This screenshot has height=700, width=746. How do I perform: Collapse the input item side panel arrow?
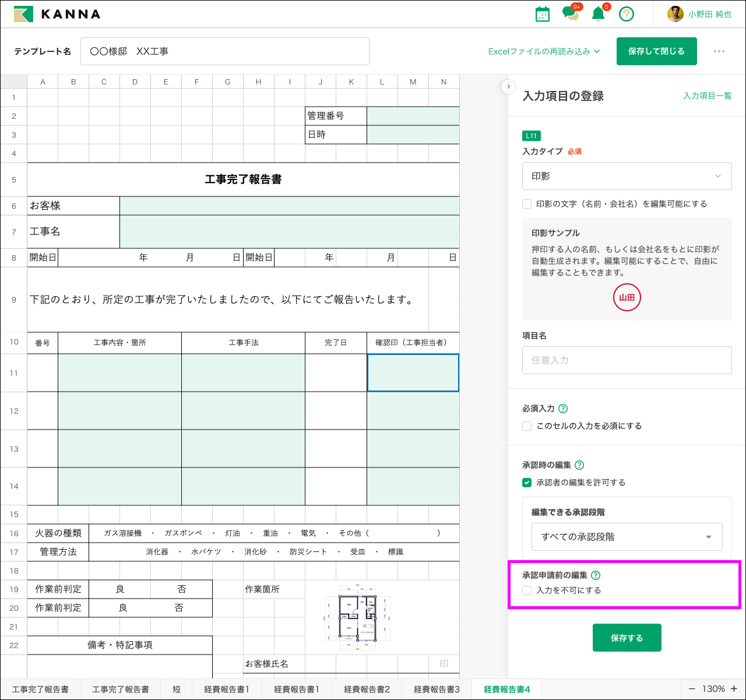point(508,87)
